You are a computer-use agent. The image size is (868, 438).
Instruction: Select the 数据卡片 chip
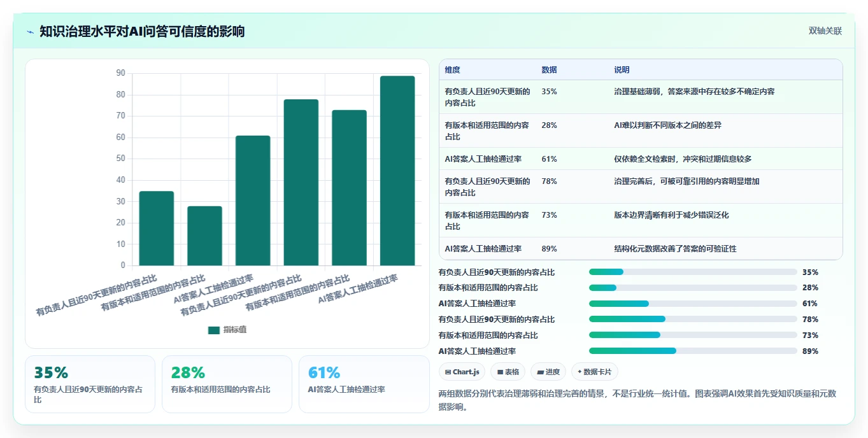point(595,372)
